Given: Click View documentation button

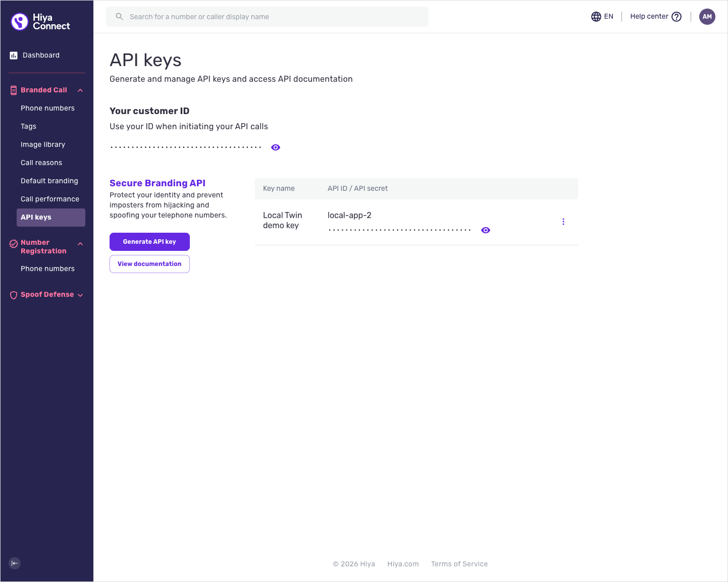Looking at the screenshot, I should click(149, 264).
